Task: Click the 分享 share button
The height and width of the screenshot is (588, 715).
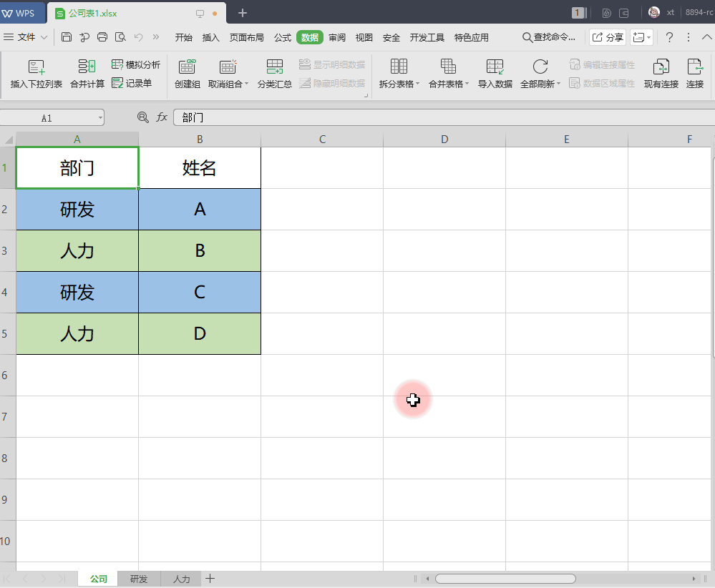Action: point(608,37)
